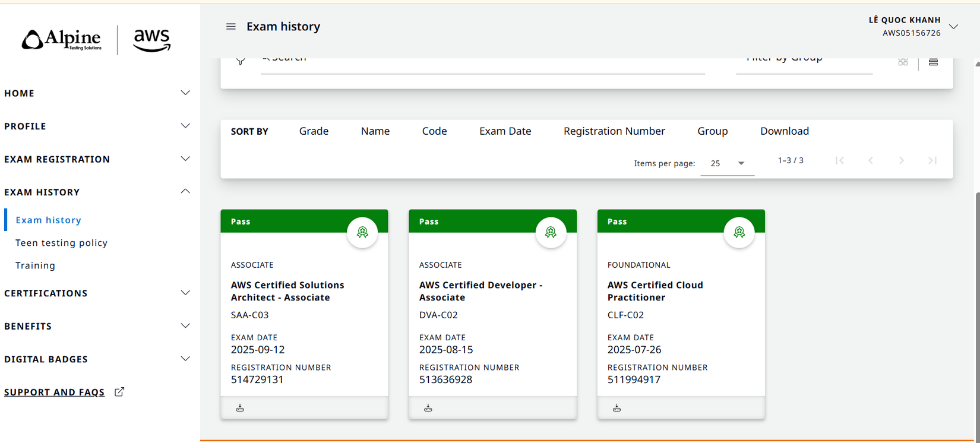
Task: Sort exams by Exam Date
Action: (x=505, y=131)
